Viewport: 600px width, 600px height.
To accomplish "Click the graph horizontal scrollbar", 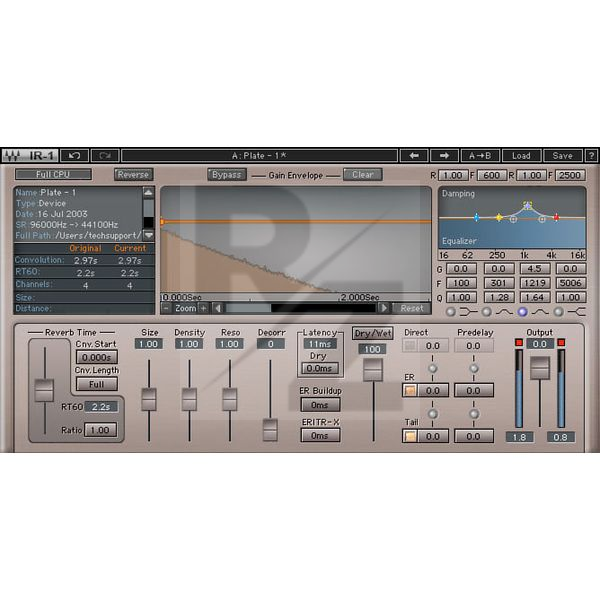I will click(x=300, y=308).
